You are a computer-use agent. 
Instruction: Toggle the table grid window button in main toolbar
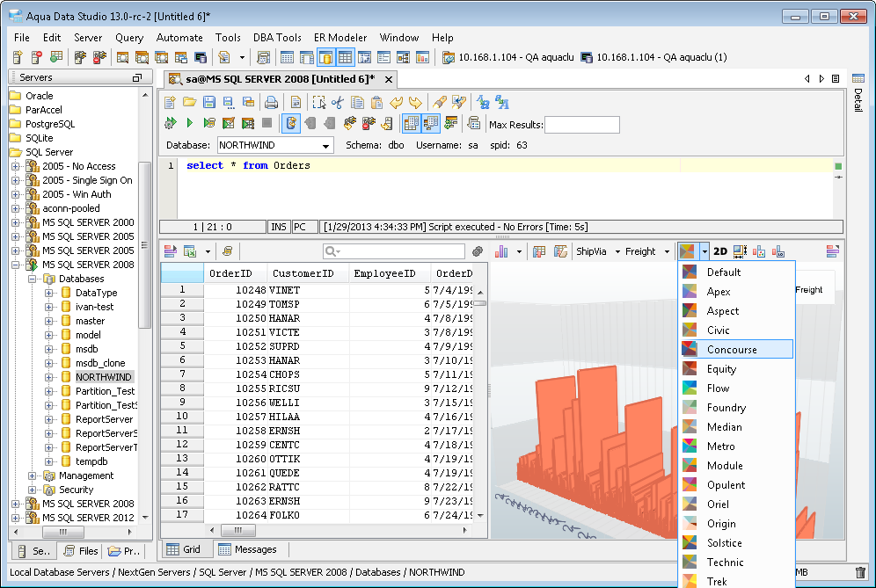(346, 57)
